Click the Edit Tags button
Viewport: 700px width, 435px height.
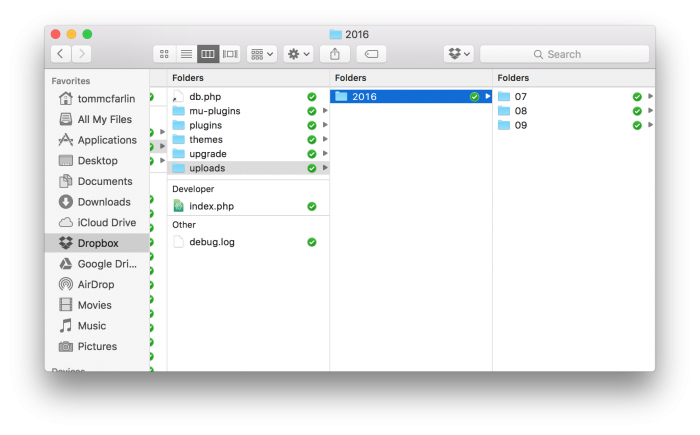[371, 54]
